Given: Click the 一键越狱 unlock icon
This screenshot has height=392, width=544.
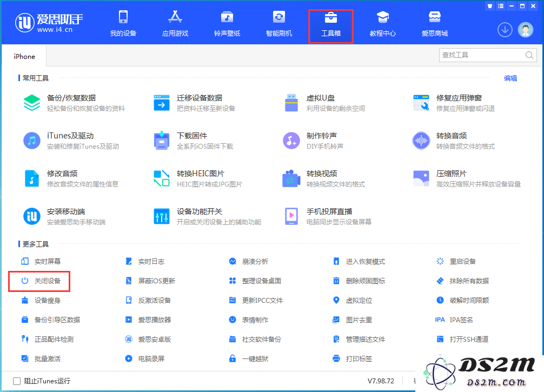Looking at the screenshot, I should (x=233, y=358).
